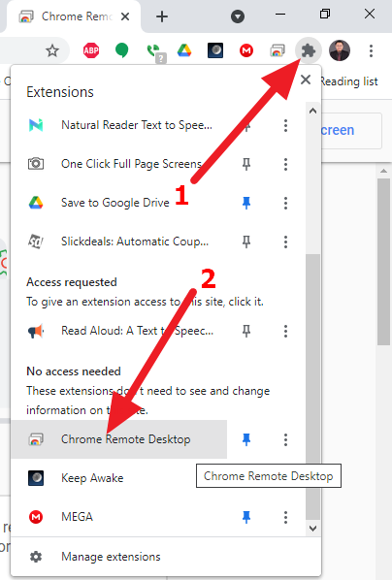Open more options for Slickdeals

click(285, 242)
